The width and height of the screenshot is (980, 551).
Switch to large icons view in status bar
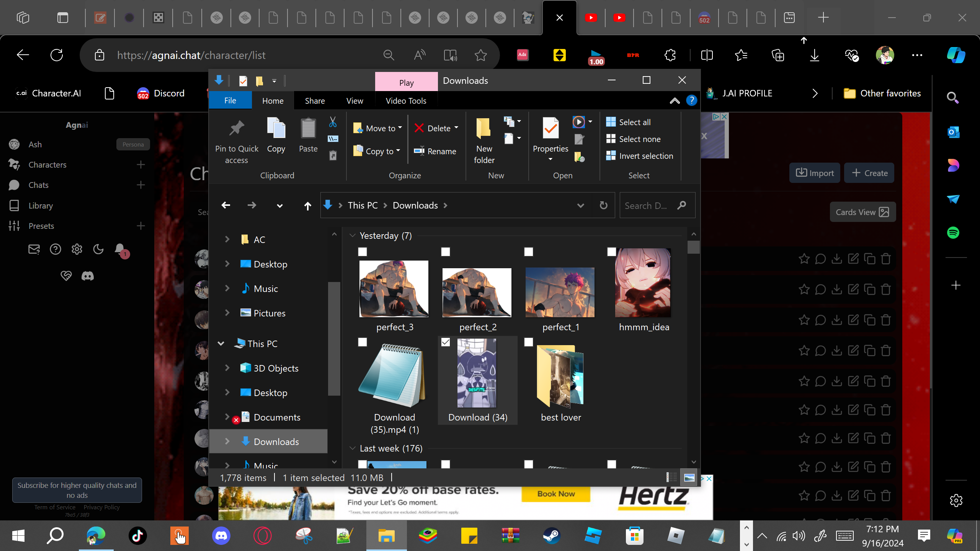click(x=689, y=478)
